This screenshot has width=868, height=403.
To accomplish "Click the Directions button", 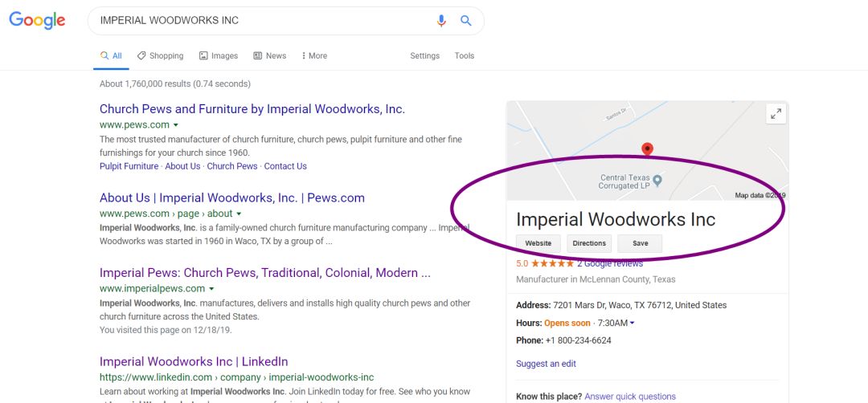I will [589, 243].
